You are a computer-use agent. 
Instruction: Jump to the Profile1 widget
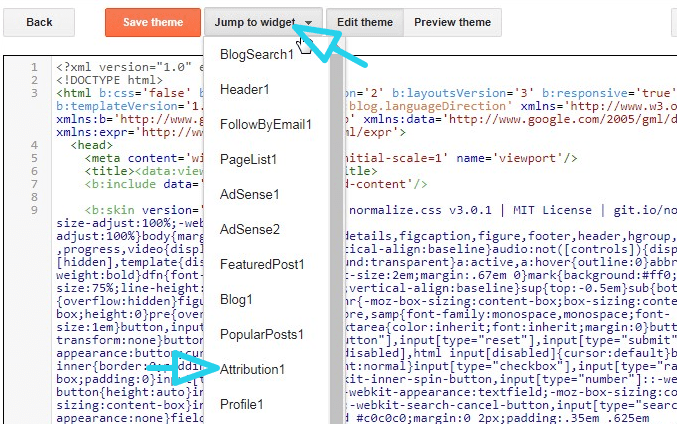(242, 405)
